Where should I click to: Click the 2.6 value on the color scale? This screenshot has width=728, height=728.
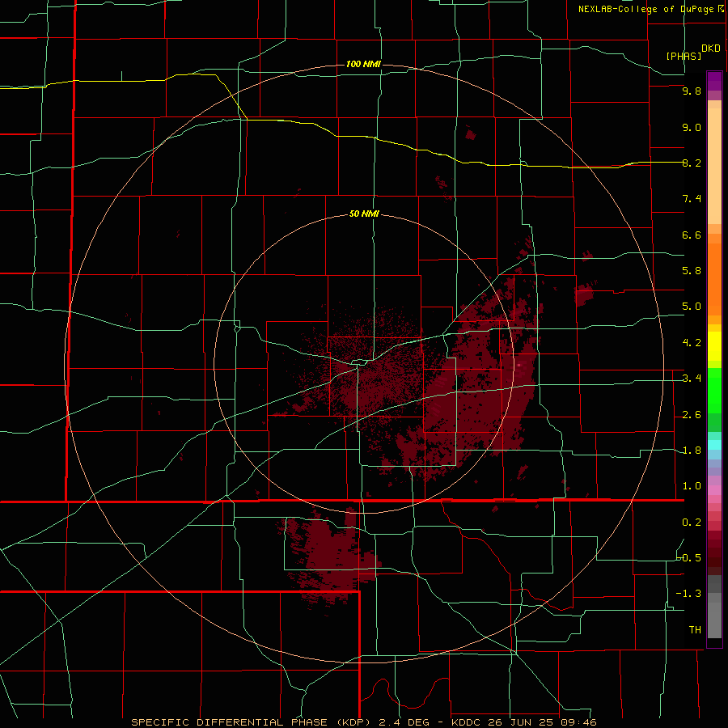point(692,415)
